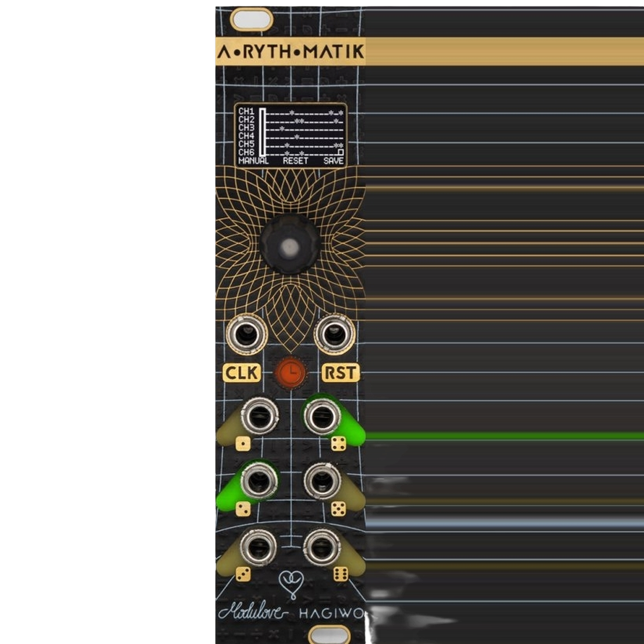Screen dimensions: 644x644
Task: Click the heart logo above Modulove
Action: click(291, 585)
